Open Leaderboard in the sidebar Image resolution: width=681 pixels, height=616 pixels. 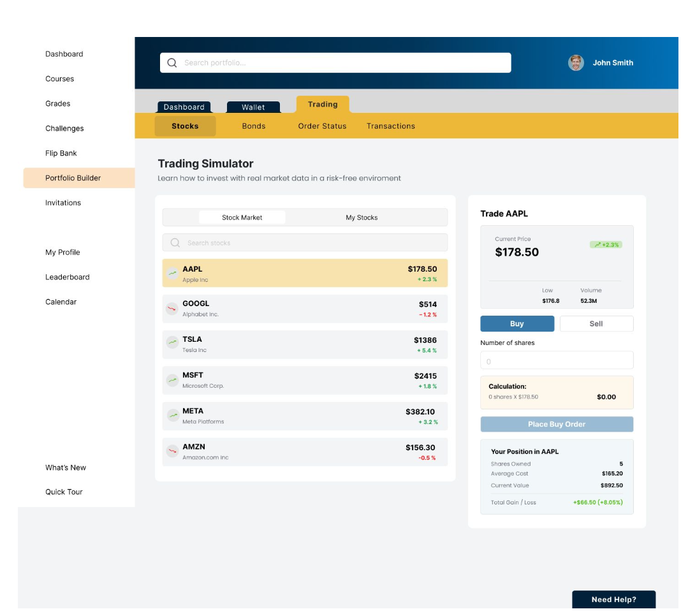(x=68, y=277)
